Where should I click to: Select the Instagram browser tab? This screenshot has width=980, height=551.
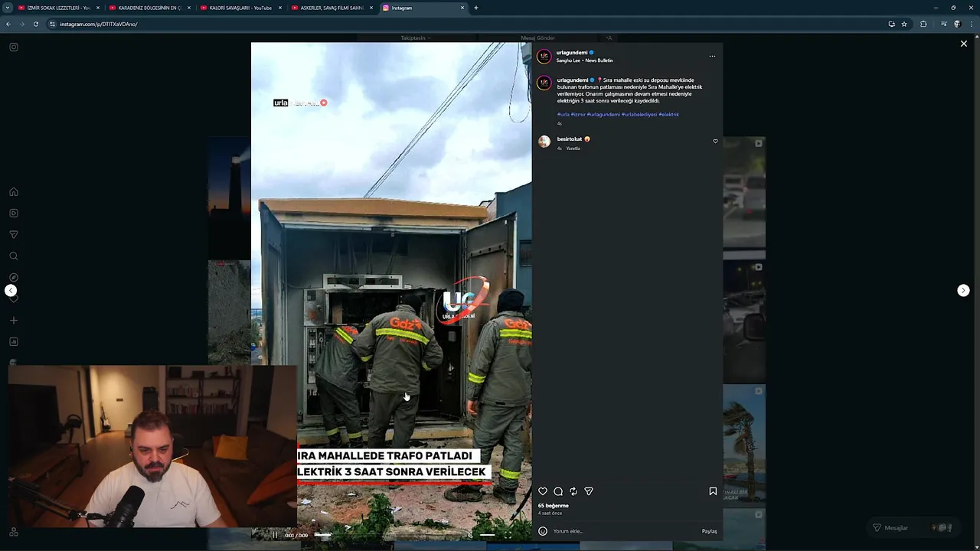click(423, 8)
